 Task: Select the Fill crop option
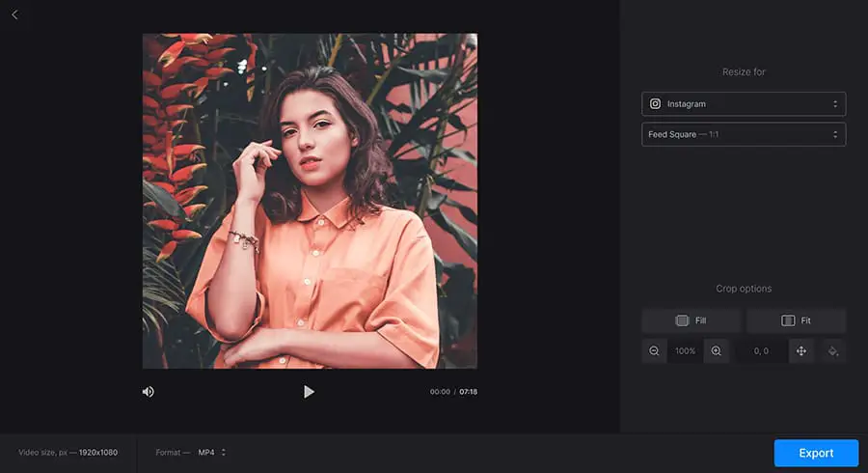tap(692, 320)
